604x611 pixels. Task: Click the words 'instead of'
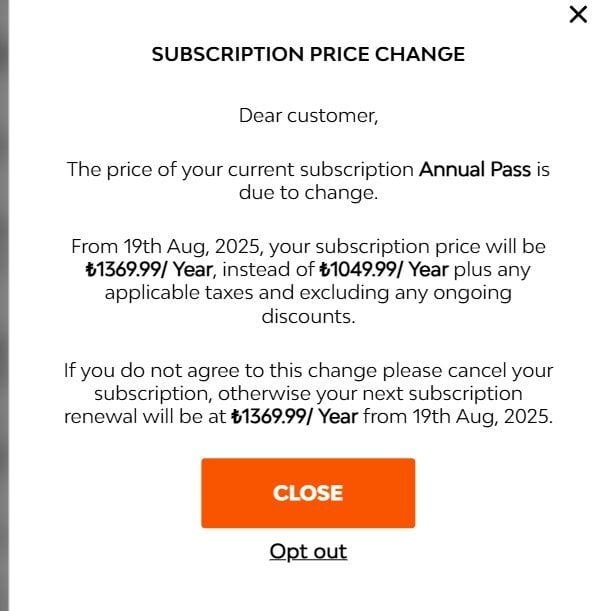coord(268,270)
